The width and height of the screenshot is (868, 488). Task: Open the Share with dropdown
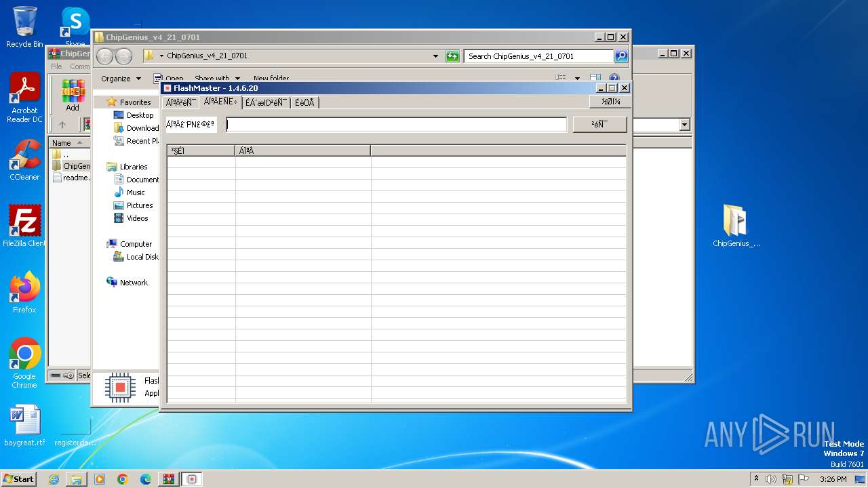point(217,79)
